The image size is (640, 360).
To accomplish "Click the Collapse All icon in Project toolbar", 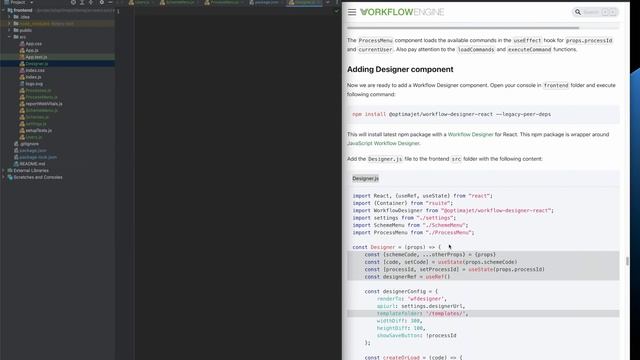I will (91, 2).
